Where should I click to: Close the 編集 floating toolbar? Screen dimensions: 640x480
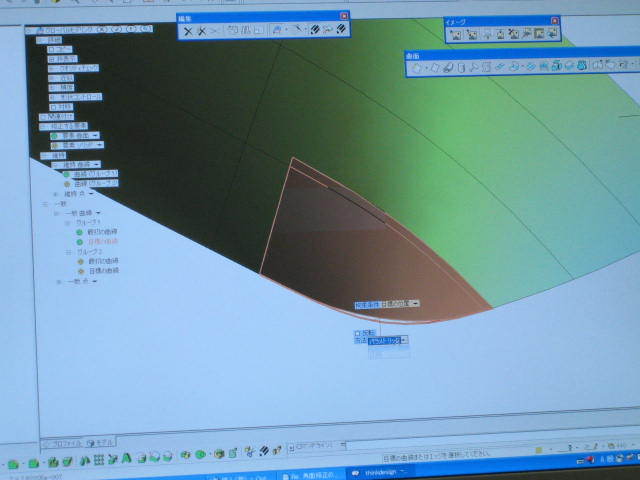[x=344, y=16]
